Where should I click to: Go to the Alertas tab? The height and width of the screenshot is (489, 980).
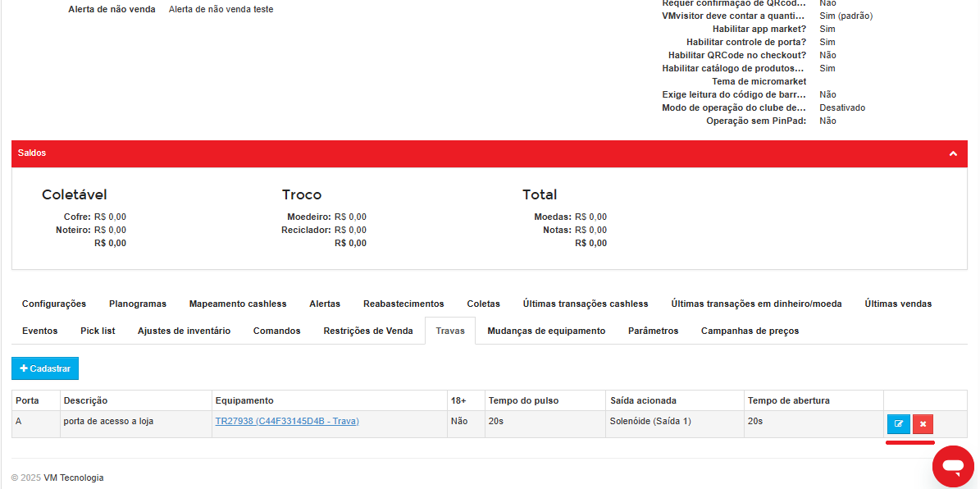pyautogui.click(x=325, y=304)
